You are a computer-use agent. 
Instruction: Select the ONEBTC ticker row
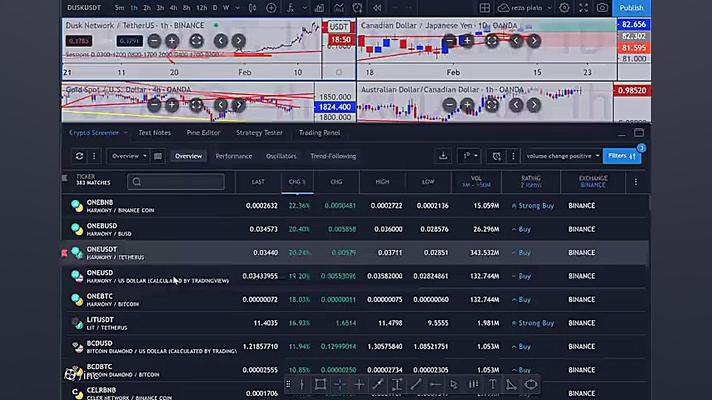click(x=355, y=300)
